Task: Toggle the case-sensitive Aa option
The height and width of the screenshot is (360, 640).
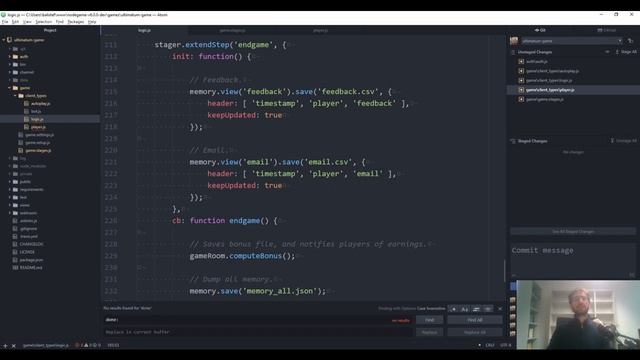Action: pos(464,309)
